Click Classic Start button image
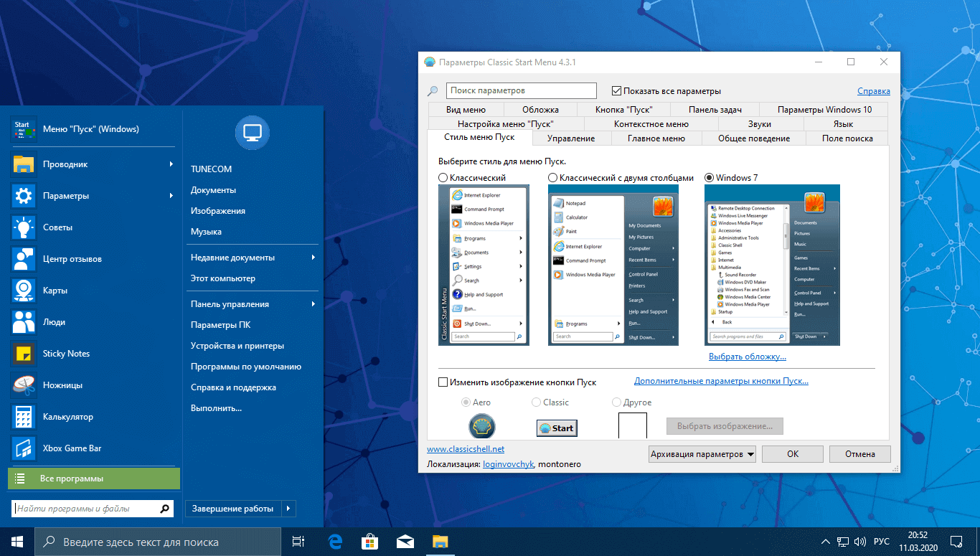980x556 pixels. pyautogui.click(x=557, y=428)
